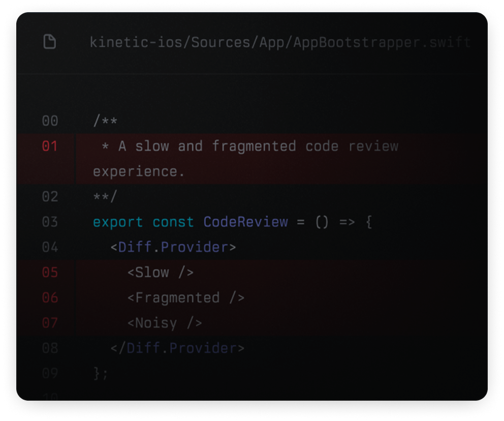Select line number 03
The height and width of the screenshot is (421, 504).
pyautogui.click(x=50, y=222)
